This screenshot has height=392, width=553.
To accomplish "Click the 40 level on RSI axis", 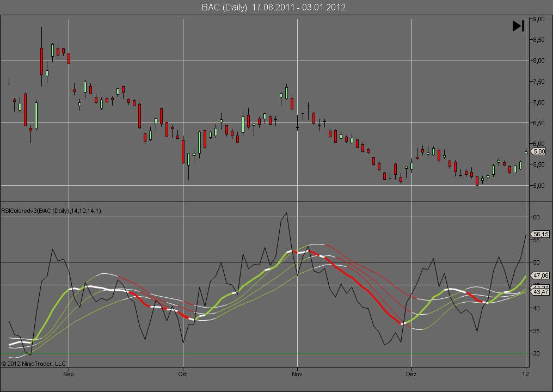I will click(536, 308).
